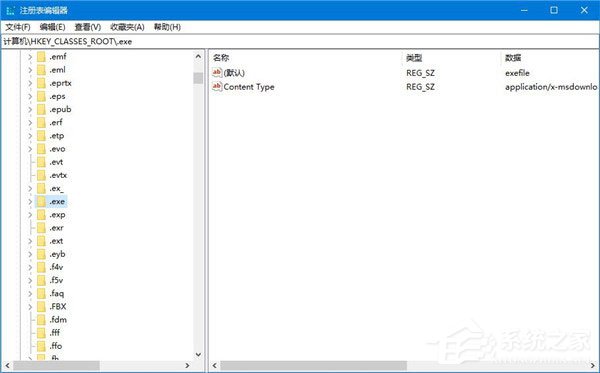Click tree pane horizontal scroll right arrow

187,366
